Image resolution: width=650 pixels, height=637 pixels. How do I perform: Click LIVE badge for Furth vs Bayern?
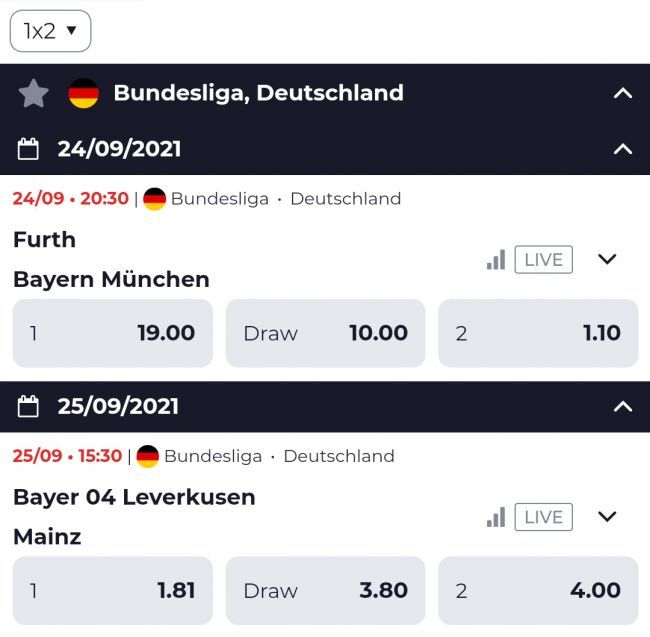[x=543, y=260]
